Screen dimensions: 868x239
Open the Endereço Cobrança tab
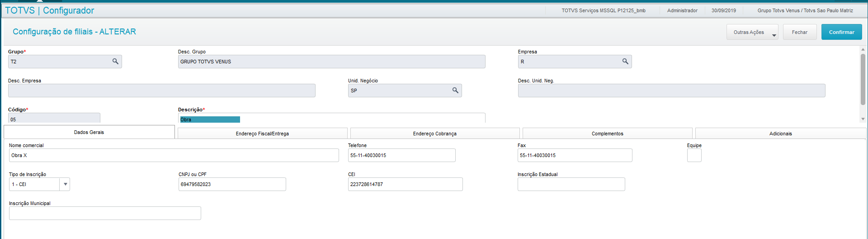[434, 134]
